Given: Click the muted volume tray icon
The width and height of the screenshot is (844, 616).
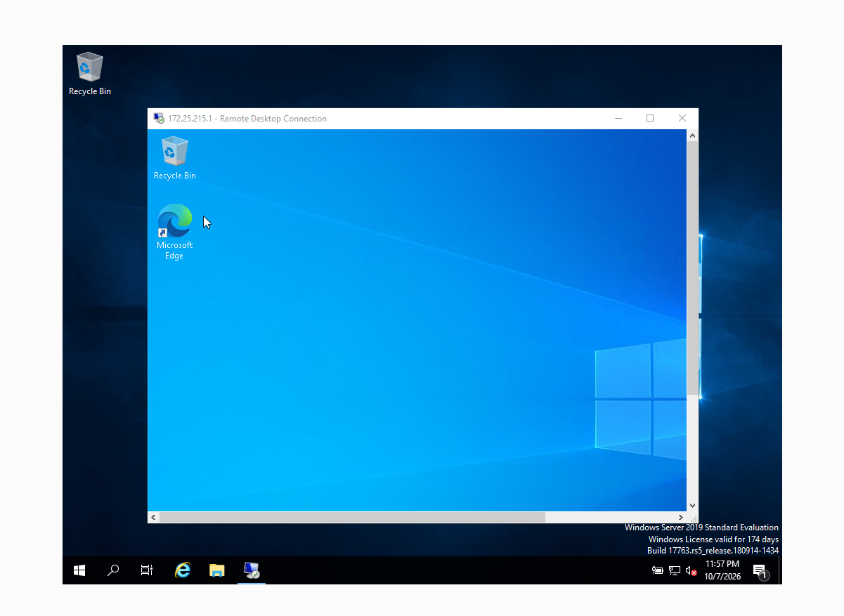Looking at the screenshot, I should click(692, 571).
